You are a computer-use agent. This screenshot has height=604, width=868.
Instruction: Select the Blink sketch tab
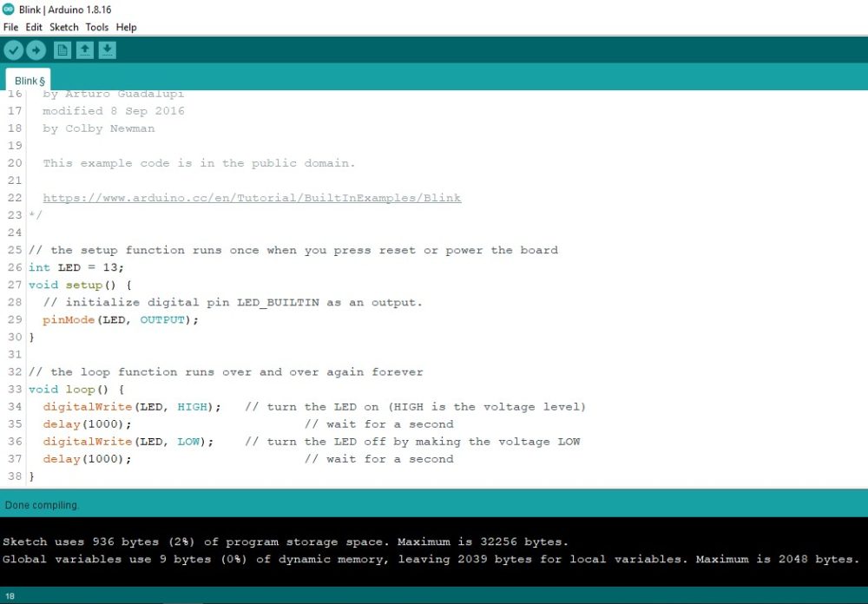click(x=29, y=81)
